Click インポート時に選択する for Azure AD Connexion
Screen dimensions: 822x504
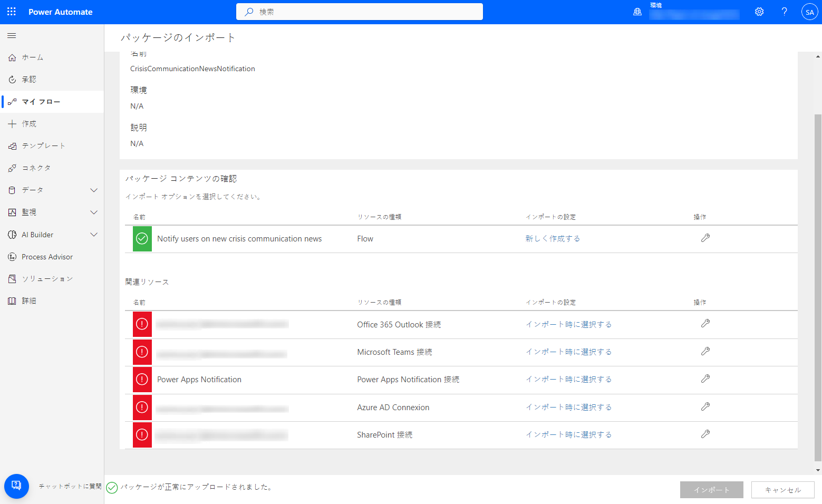(568, 407)
